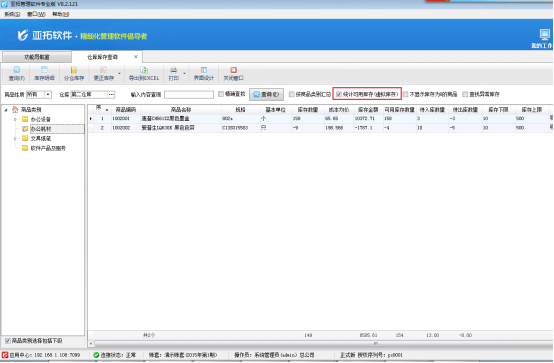Open the 商品性质 dropdown
The height and width of the screenshot is (363, 554).
[x=48, y=95]
